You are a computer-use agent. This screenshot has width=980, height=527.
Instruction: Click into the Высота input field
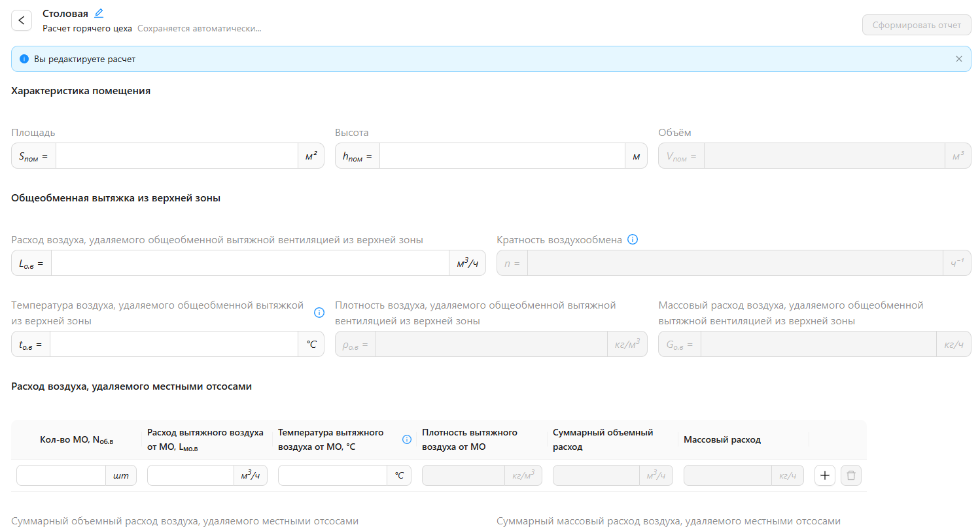[x=501, y=156]
